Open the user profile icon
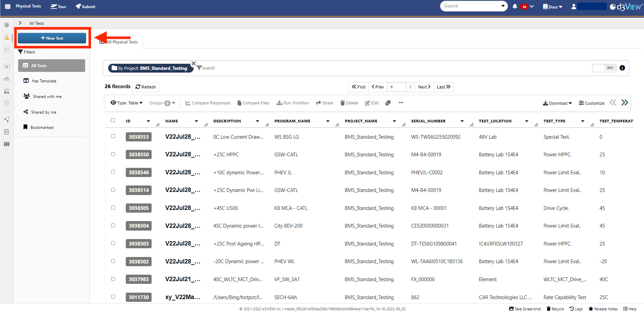This screenshot has width=644, height=313. (x=573, y=7)
